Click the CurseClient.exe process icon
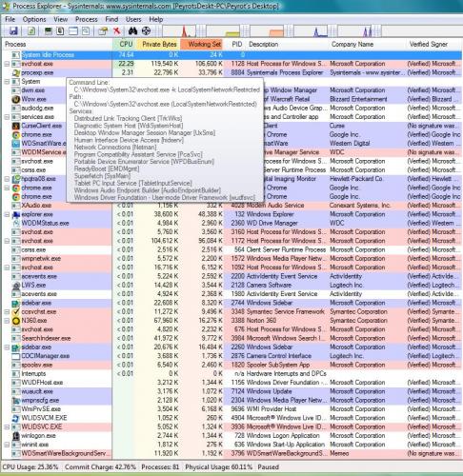This screenshot has width=463, height=476. click(x=16, y=126)
